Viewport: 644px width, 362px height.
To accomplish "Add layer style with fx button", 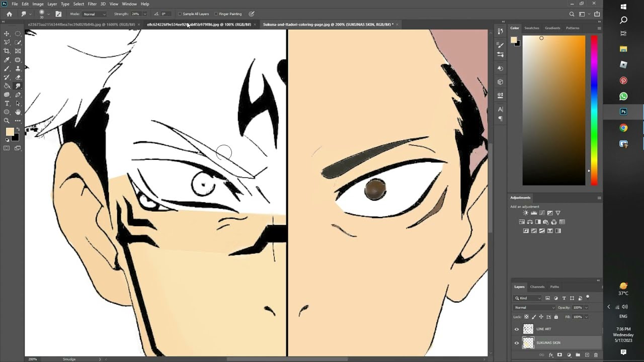I will tap(551, 355).
